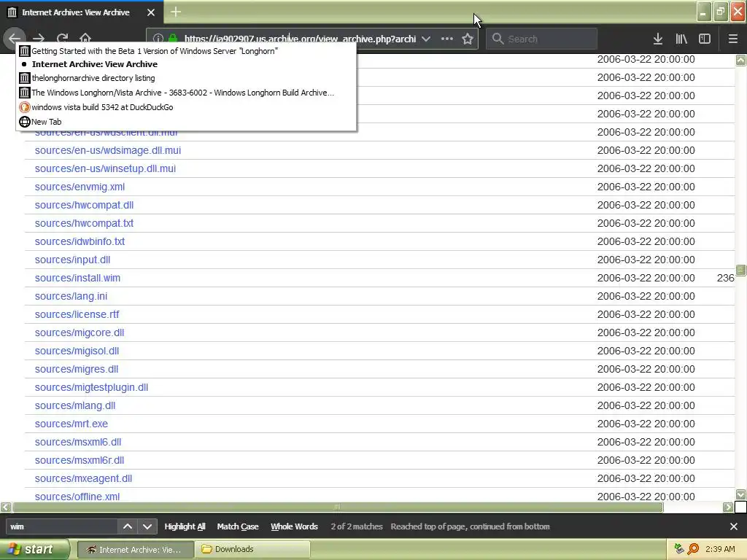Image resolution: width=747 pixels, height=560 pixels.
Task: Open the sources/migcore.dll link
Action: pyautogui.click(x=79, y=332)
